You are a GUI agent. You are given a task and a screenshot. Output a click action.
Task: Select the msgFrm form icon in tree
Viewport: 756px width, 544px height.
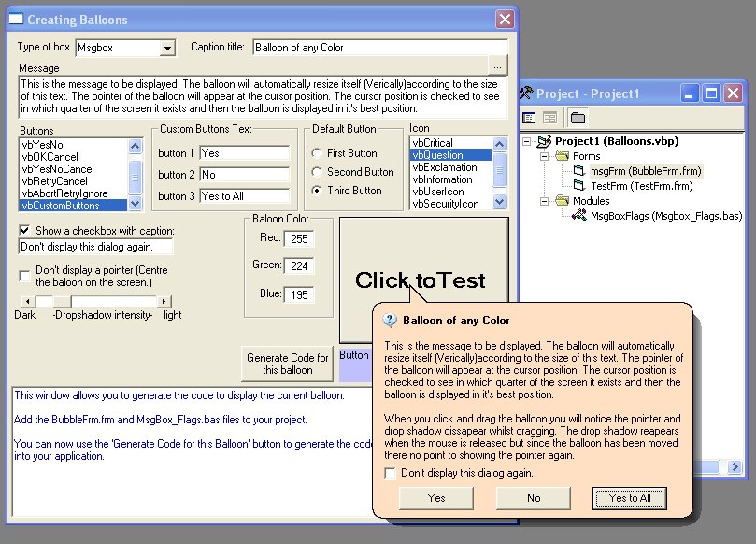coord(578,171)
